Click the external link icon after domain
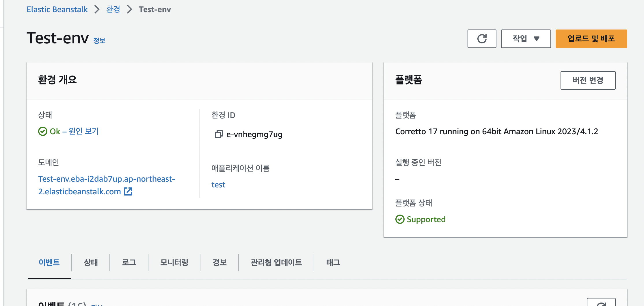Image resolution: width=644 pixels, height=306 pixels. tap(128, 191)
